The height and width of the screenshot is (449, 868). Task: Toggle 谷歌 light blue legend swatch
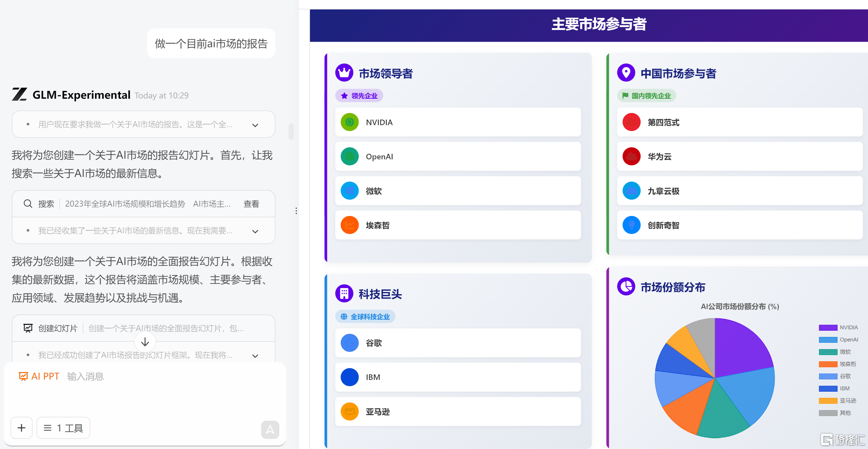pyautogui.click(x=828, y=376)
